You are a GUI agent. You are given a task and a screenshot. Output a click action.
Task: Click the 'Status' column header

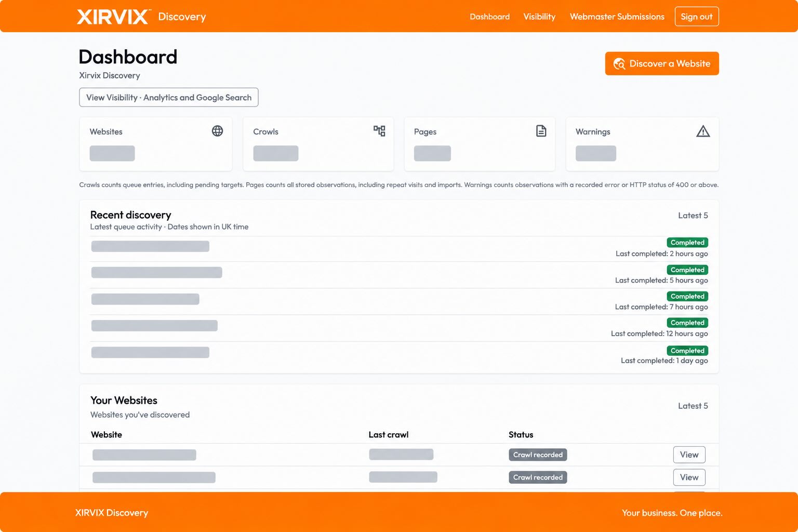coord(521,435)
